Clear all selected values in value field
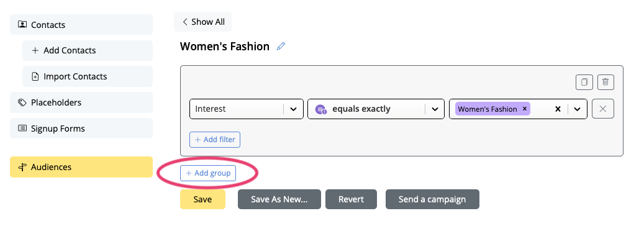644x234 pixels. pyautogui.click(x=558, y=109)
